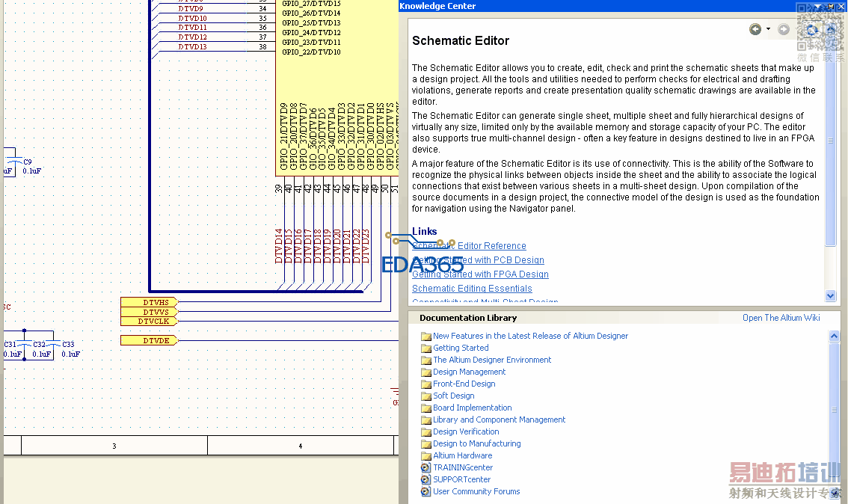Select pin name GPIO_24/DTVD12
848x504 pixels.
311,32
